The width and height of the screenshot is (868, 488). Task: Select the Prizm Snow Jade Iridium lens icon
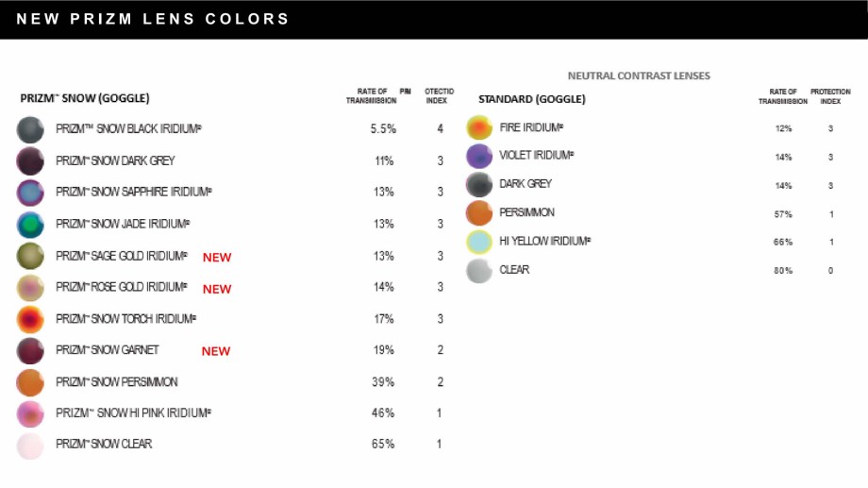click(x=30, y=225)
